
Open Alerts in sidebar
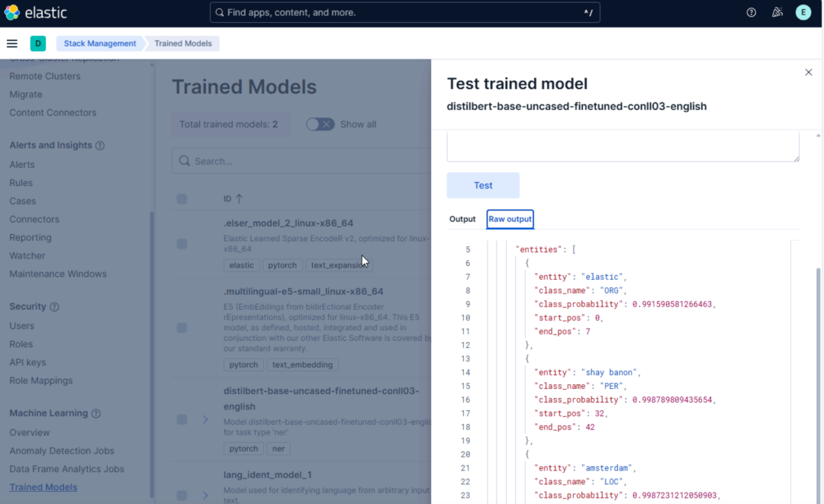click(x=22, y=165)
